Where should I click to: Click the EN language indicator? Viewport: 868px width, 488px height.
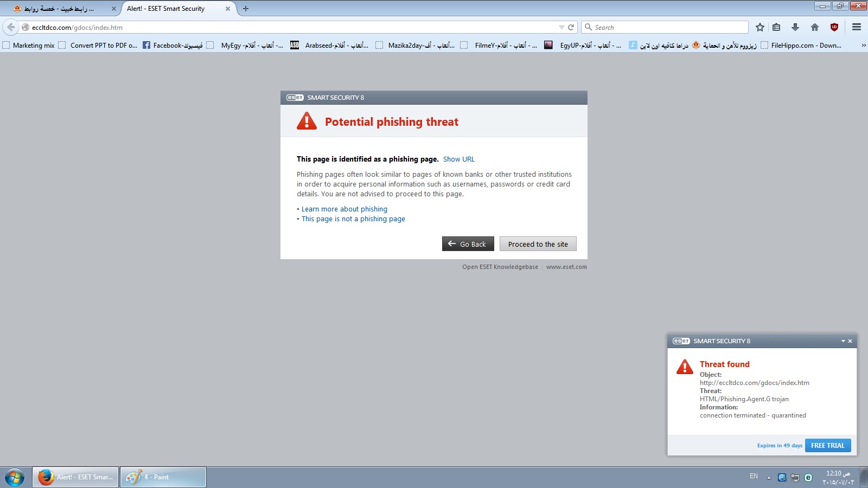tap(754, 476)
